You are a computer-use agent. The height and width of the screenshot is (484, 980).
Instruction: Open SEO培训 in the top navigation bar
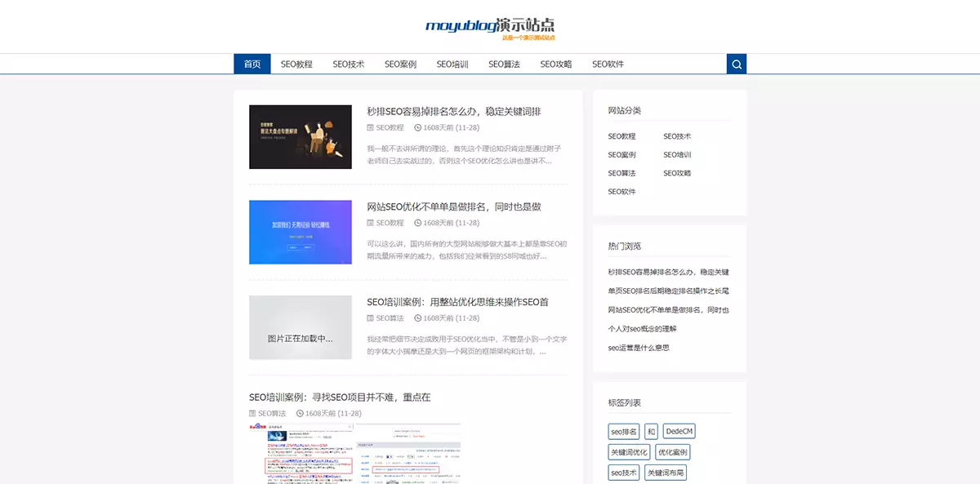(x=452, y=64)
